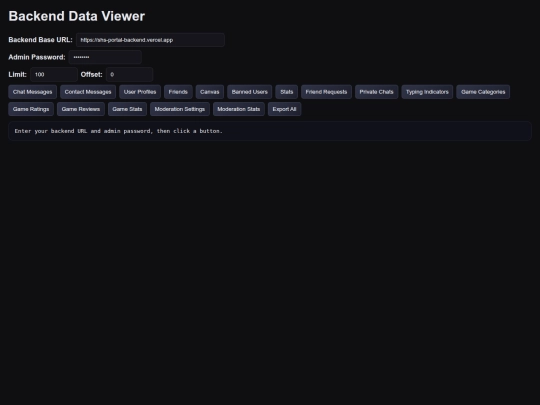The width and height of the screenshot is (540, 405).
Task: Click the Admin Password label
Action: [x=37, y=57]
